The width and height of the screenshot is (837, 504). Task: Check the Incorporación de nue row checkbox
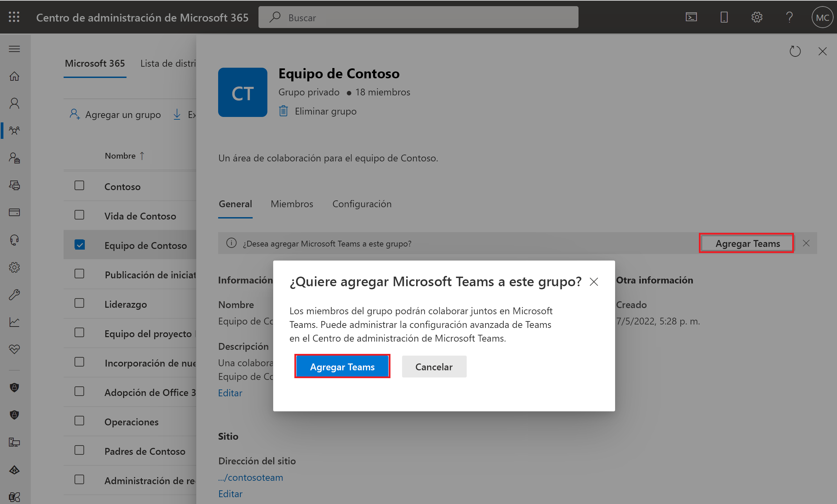coord(79,362)
